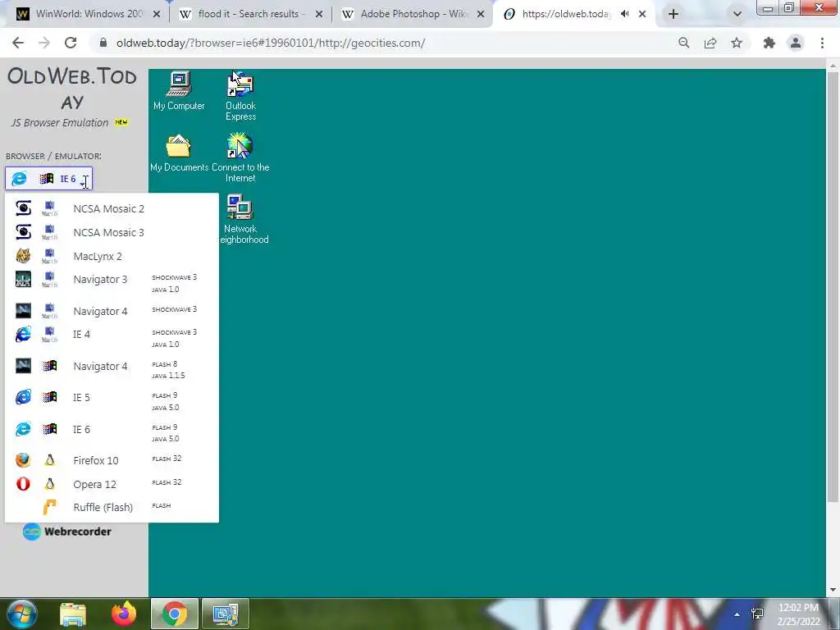Select NCSA Mosaic 3 from the list

tap(112, 232)
